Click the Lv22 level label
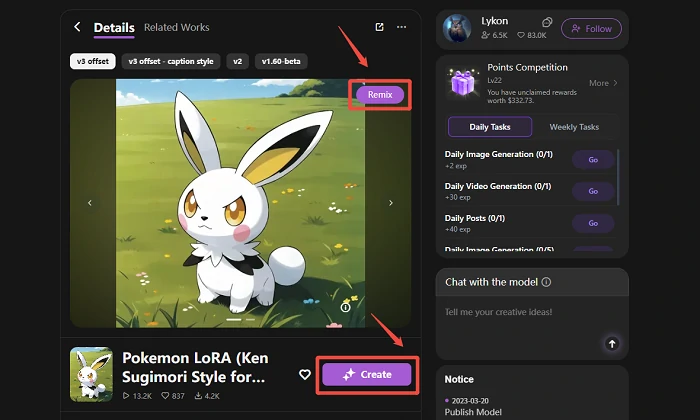 [494, 80]
